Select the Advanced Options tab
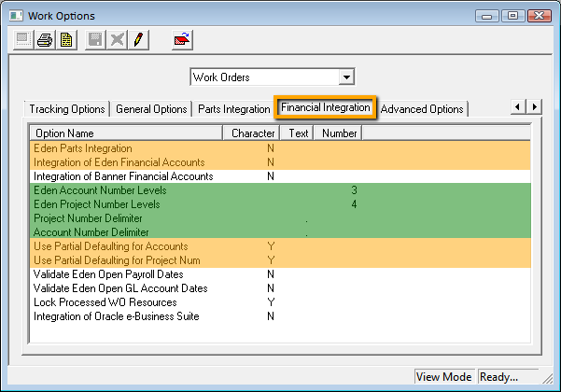 422,109
